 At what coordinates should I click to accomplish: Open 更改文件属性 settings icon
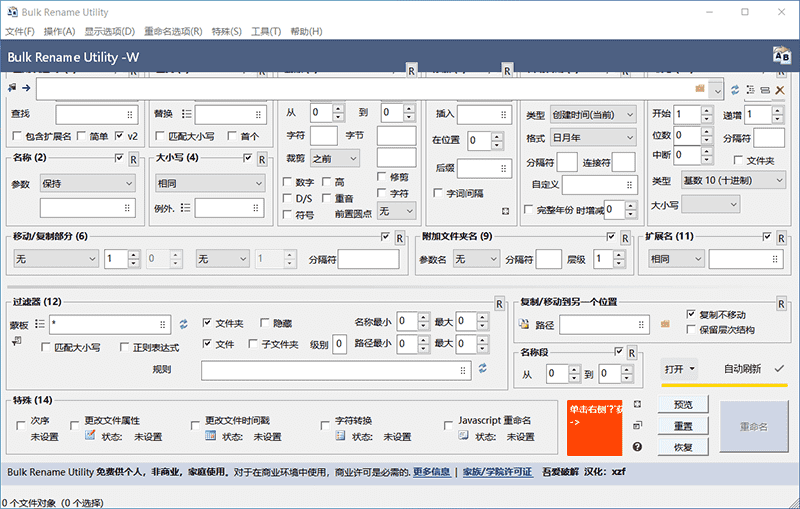(90, 435)
